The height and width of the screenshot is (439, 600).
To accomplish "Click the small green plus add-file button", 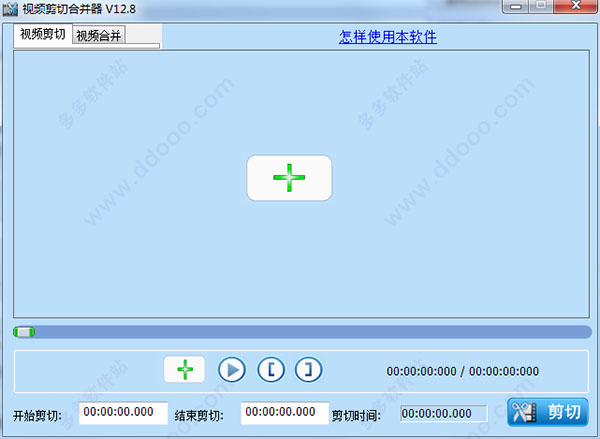I will point(184,370).
